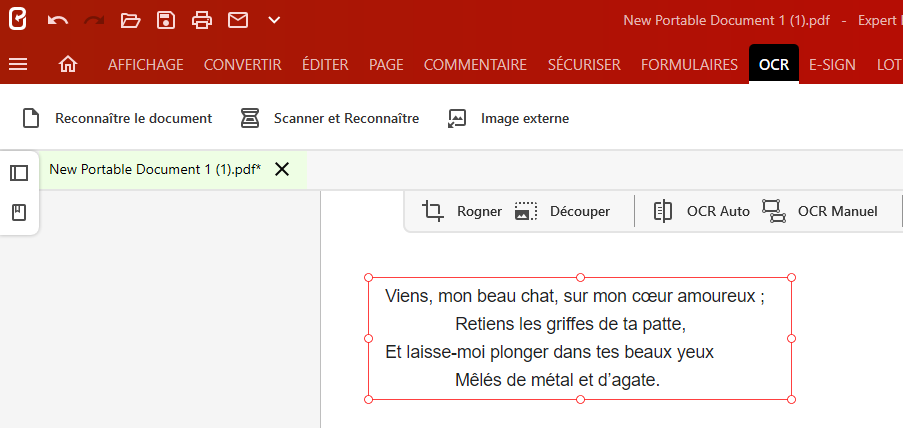
Task: Click the top-middle selection handle
Action: click(x=580, y=278)
